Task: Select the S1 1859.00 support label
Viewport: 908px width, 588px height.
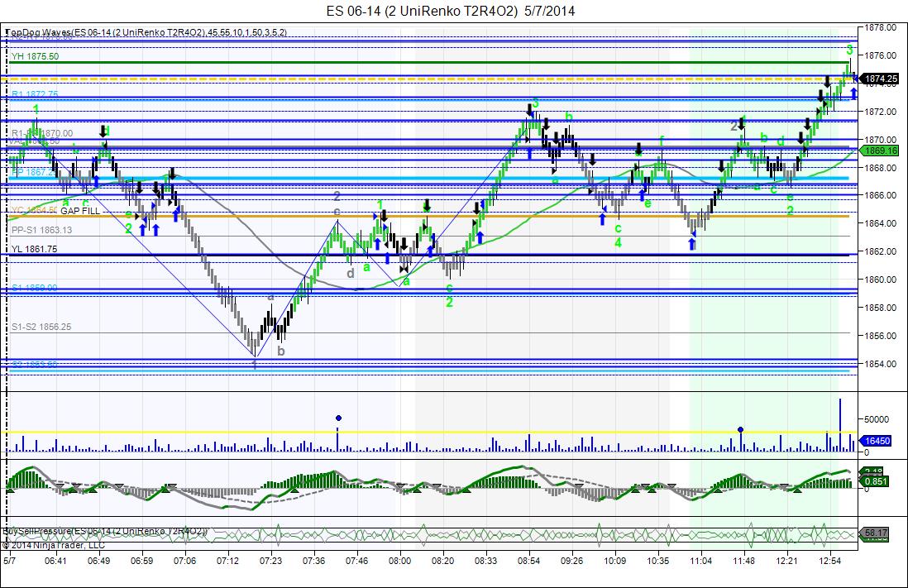Action: 35,287
